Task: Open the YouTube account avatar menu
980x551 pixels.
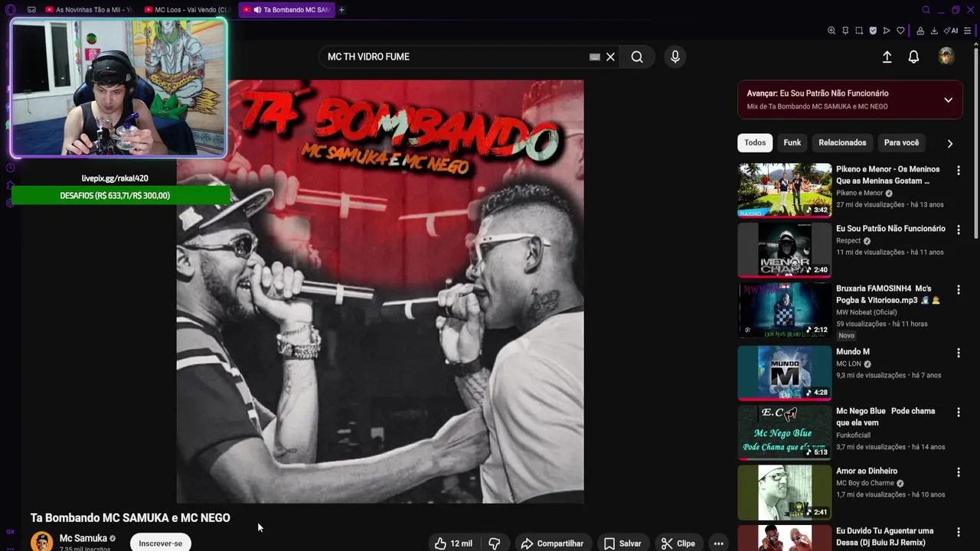Action: click(946, 56)
